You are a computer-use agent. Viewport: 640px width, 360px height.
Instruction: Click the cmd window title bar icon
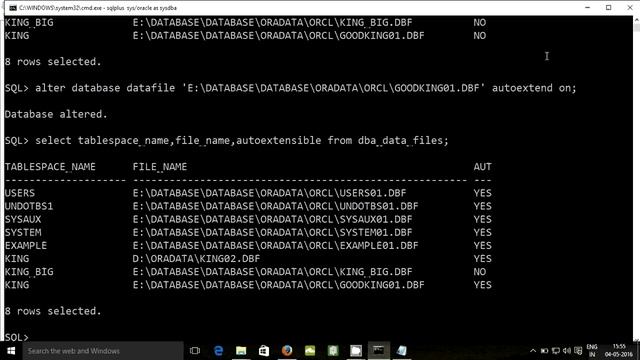(x=13, y=8)
